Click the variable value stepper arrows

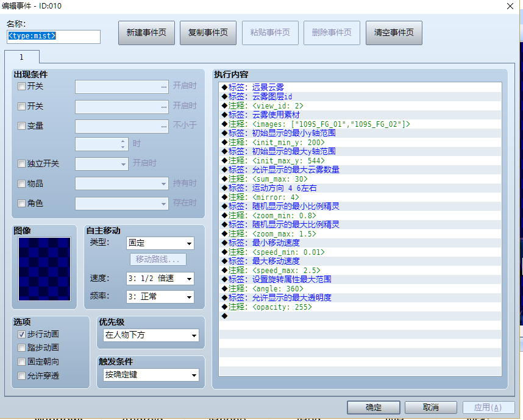click(123, 144)
